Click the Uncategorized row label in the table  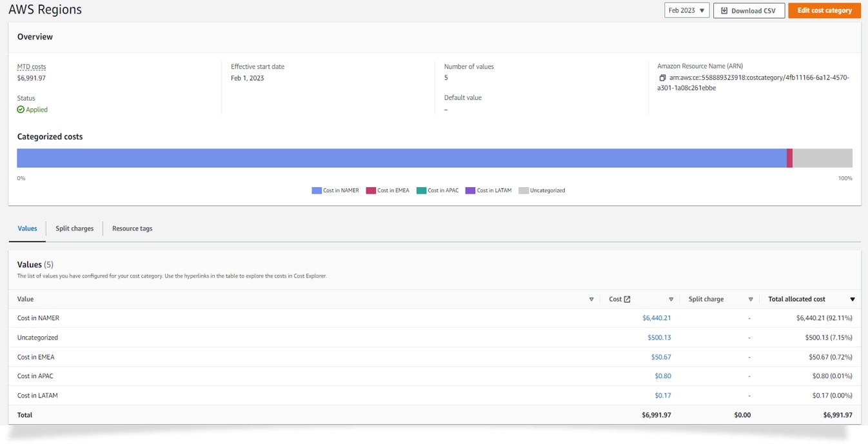click(37, 338)
